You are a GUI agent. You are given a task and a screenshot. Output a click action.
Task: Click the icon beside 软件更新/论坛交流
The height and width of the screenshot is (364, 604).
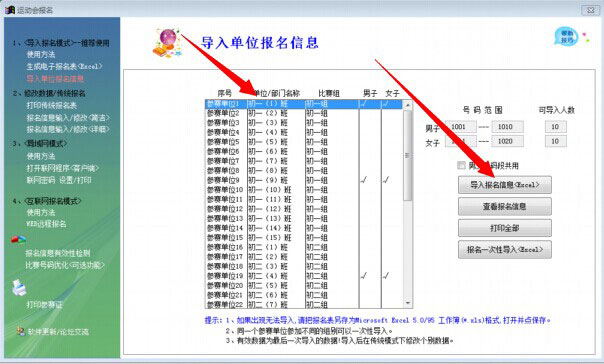click(x=20, y=331)
